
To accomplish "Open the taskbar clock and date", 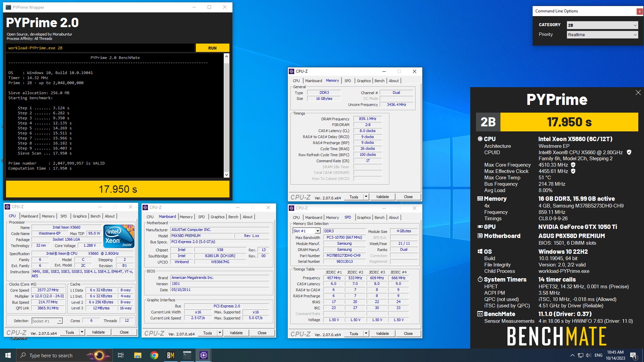I will coord(615,355).
